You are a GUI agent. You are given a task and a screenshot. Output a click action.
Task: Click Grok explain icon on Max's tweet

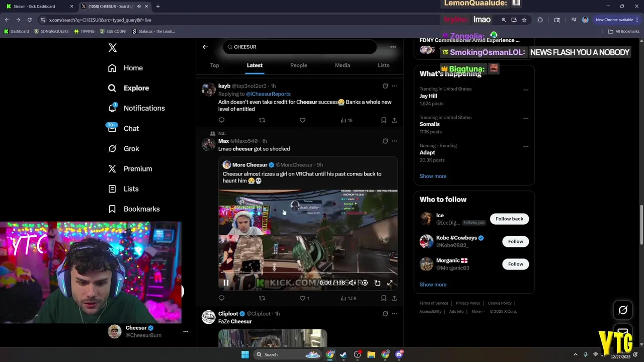point(385,141)
